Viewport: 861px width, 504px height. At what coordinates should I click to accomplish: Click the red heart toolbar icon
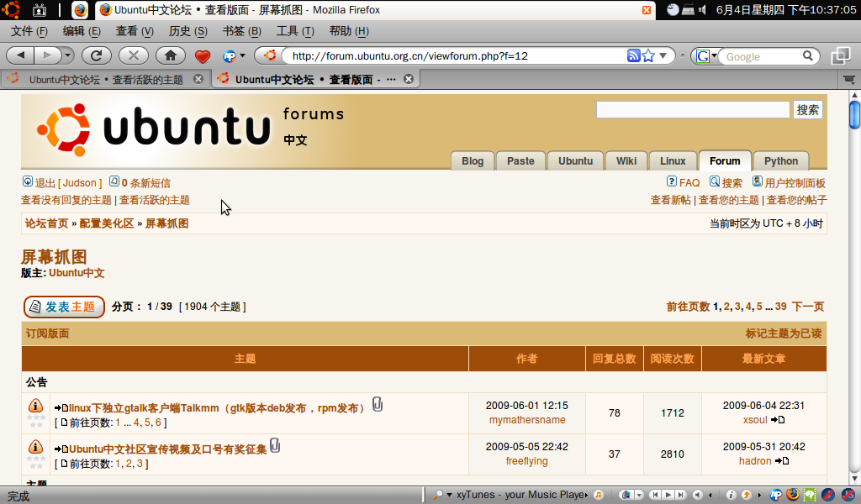click(x=203, y=56)
